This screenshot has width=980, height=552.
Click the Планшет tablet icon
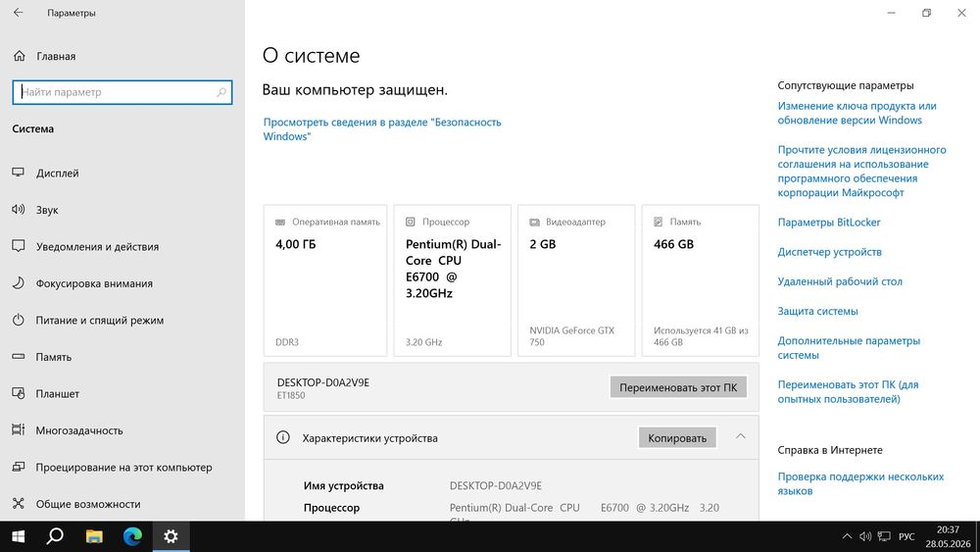18,393
